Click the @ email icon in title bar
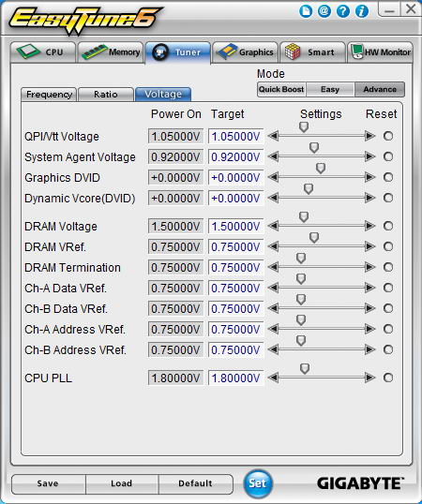This screenshot has width=422, height=504. [324, 11]
